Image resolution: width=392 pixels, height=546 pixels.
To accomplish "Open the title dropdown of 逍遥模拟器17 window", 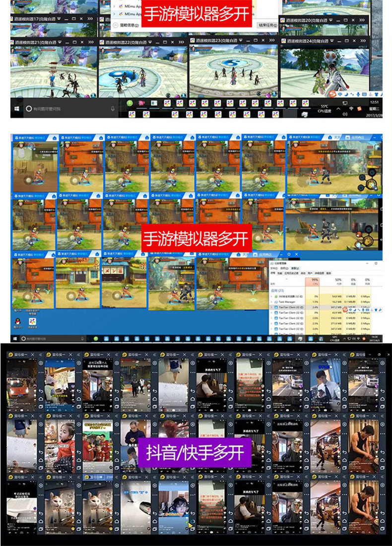I will (x=59, y=18).
